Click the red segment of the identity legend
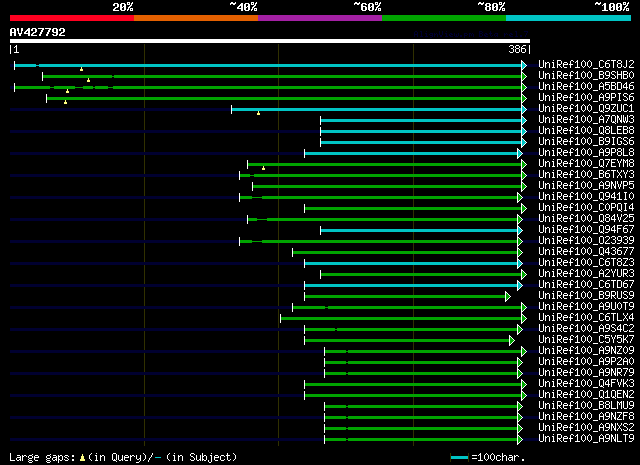This screenshot has width=640, height=465. [72, 18]
